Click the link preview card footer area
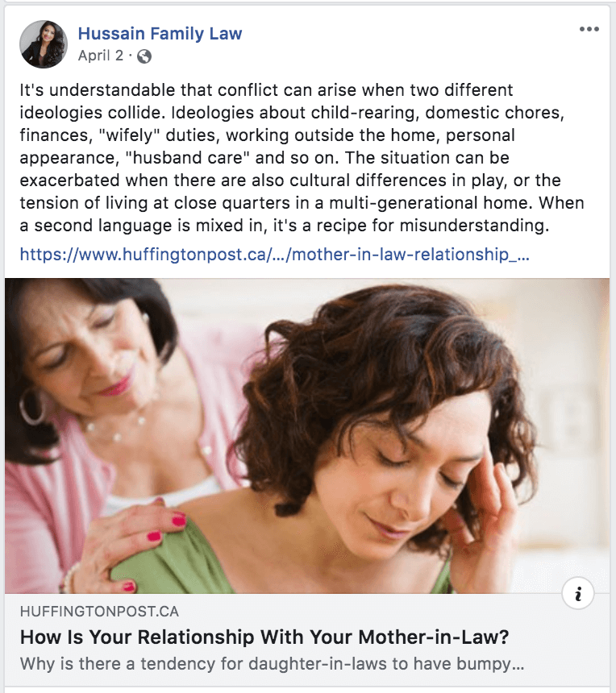Image resolution: width=616 pixels, height=693 pixels. (x=307, y=640)
